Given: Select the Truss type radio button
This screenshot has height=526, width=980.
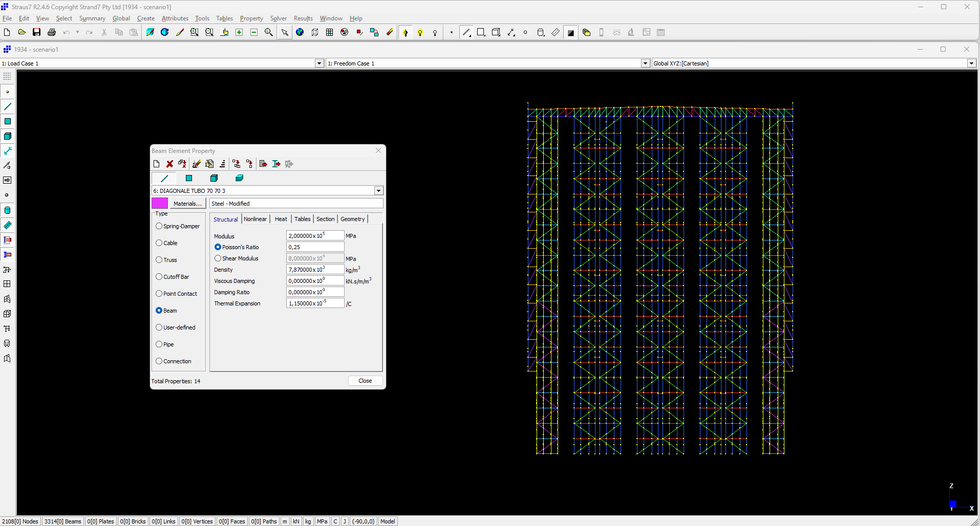Looking at the screenshot, I should 159,260.
